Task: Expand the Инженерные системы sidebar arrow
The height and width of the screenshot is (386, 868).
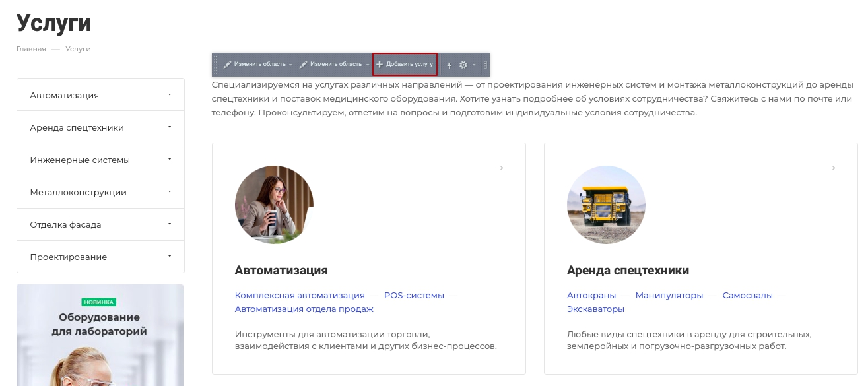Action: pos(170,159)
